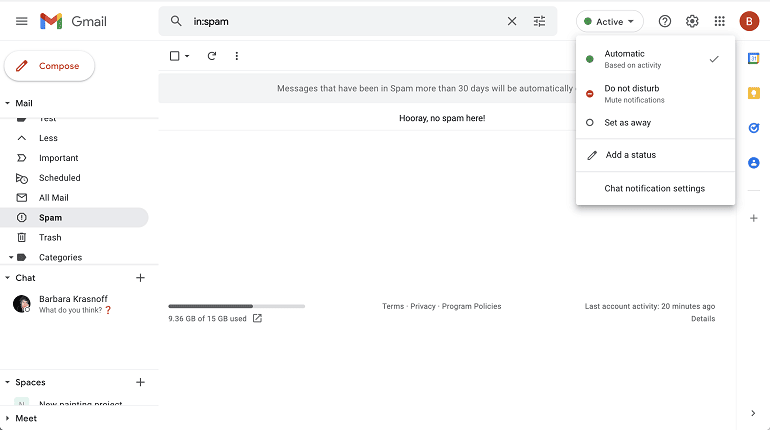Get add-ons with the plus icon
The image size is (770, 430).
(753, 218)
